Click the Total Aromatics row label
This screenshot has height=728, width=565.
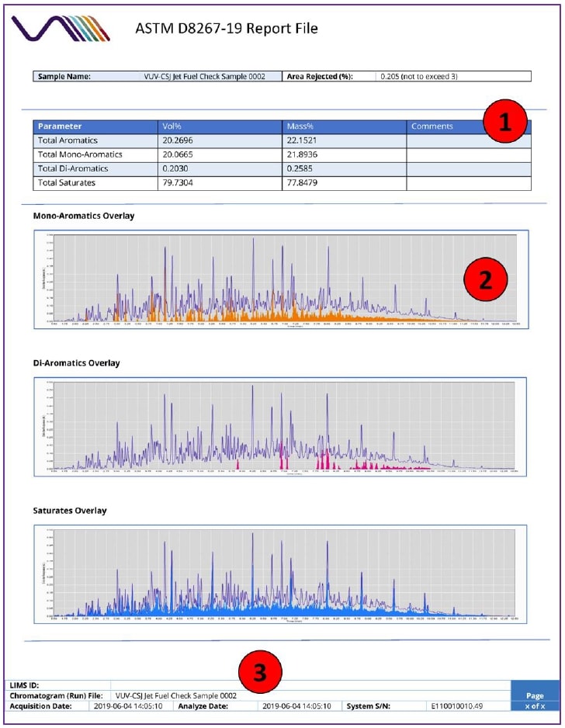point(68,140)
